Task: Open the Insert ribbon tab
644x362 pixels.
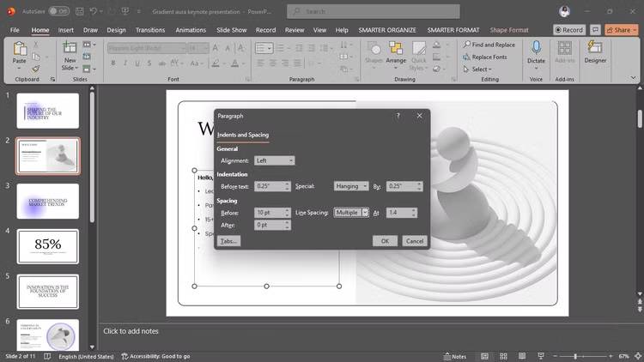Action: [x=66, y=30]
